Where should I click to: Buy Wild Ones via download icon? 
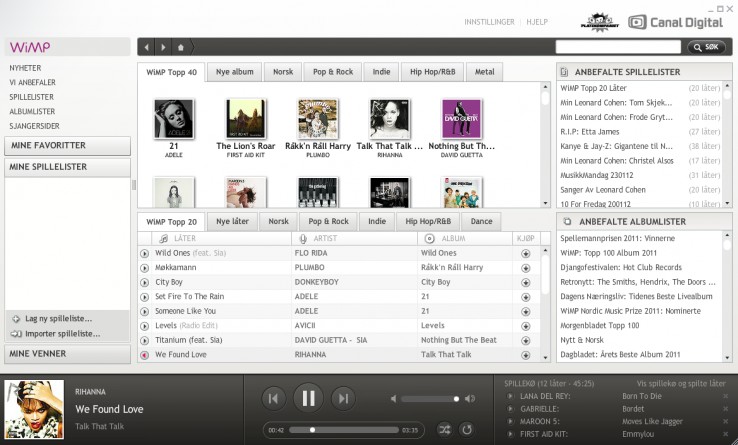click(x=526, y=253)
